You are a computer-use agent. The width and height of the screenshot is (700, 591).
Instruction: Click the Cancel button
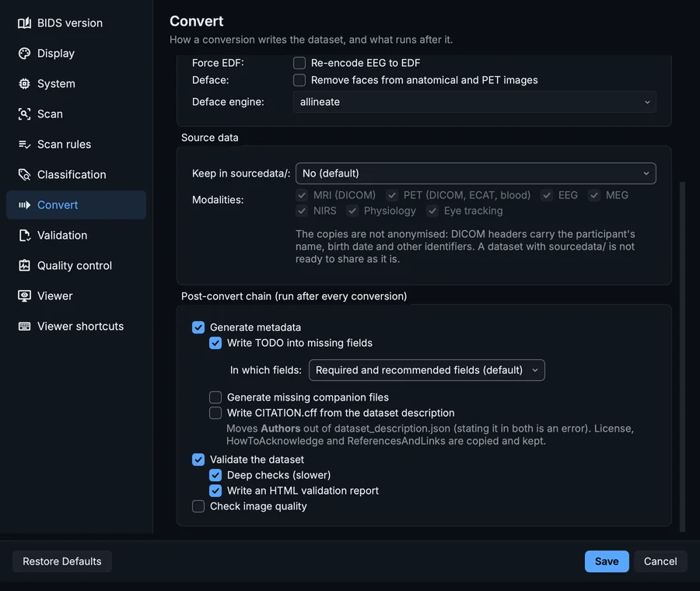pyautogui.click(x=660, y=561)
